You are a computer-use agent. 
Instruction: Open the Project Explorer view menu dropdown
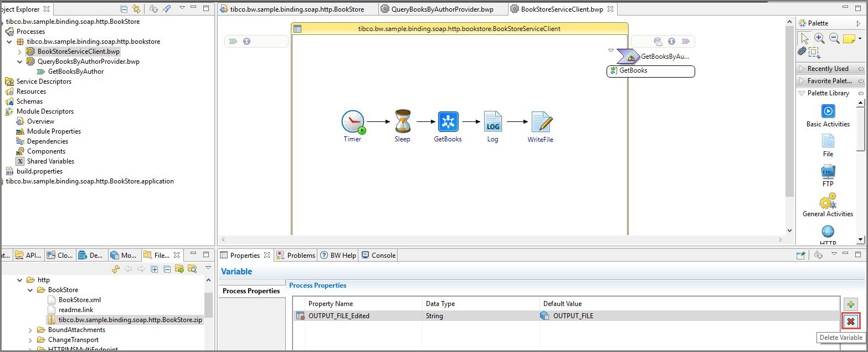pos(182,8)
